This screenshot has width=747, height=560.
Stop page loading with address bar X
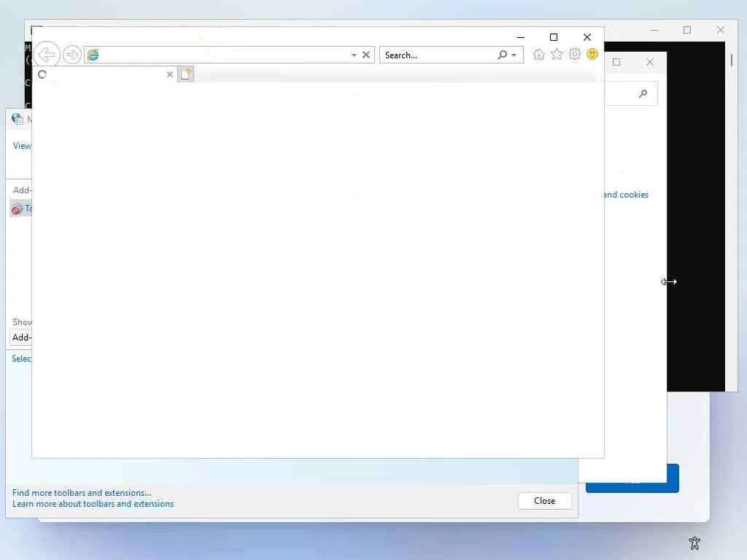366,55
